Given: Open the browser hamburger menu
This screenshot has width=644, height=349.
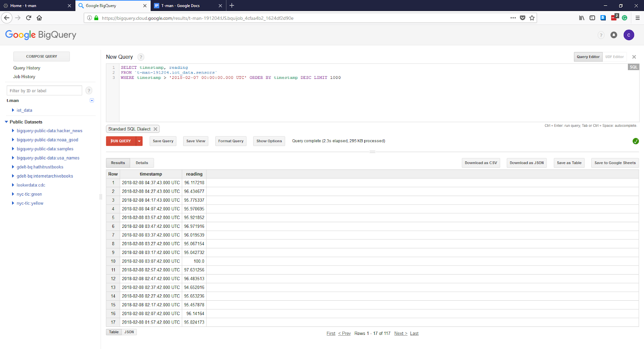Looking at the screenshot, I should coord(638,18).
